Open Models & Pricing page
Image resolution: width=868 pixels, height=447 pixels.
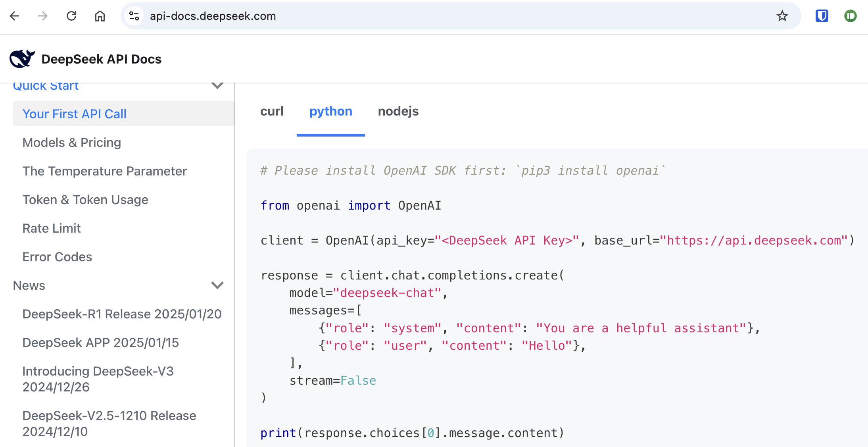72,143
